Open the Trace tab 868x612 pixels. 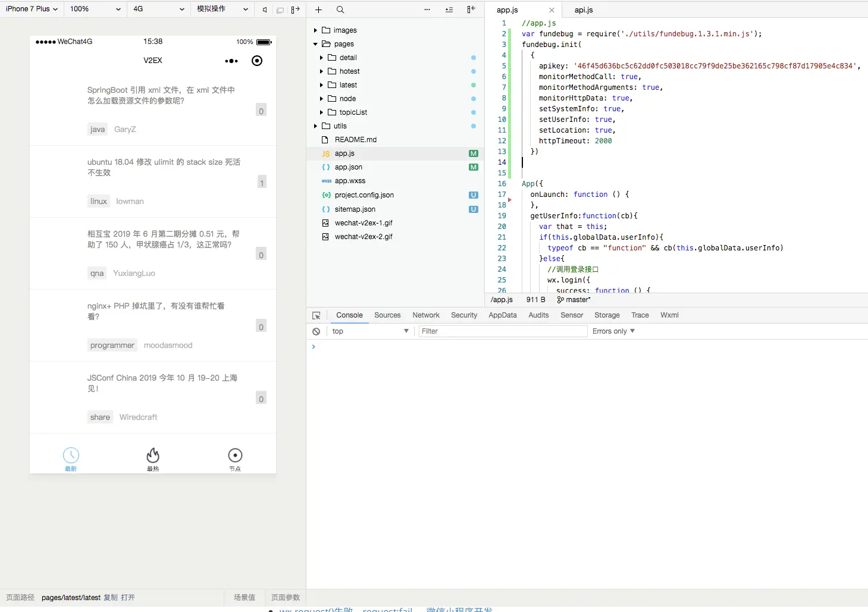coord(640,315)
